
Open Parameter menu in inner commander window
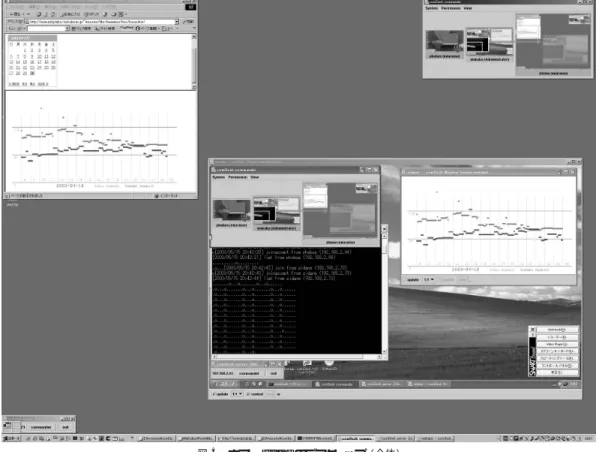pos(238,177)
